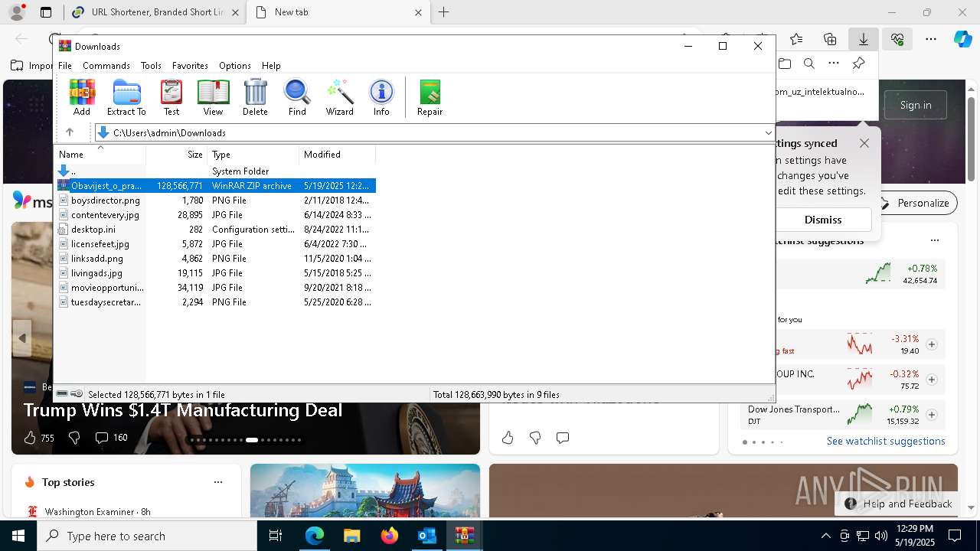The width and height of the screenshot is (980, 551).
Task: Add Dow Jones Transport to watchlist
Action: click(x=932, y=415)
